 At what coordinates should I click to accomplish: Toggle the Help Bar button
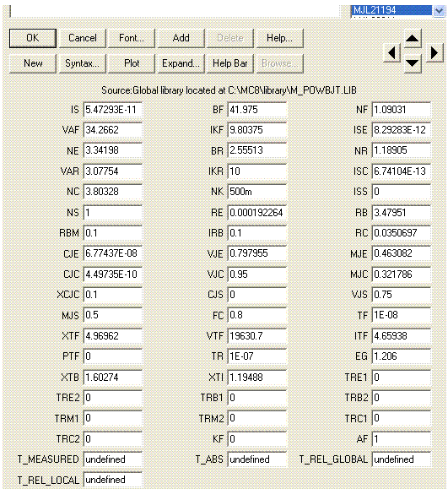[x=230, y=63]
